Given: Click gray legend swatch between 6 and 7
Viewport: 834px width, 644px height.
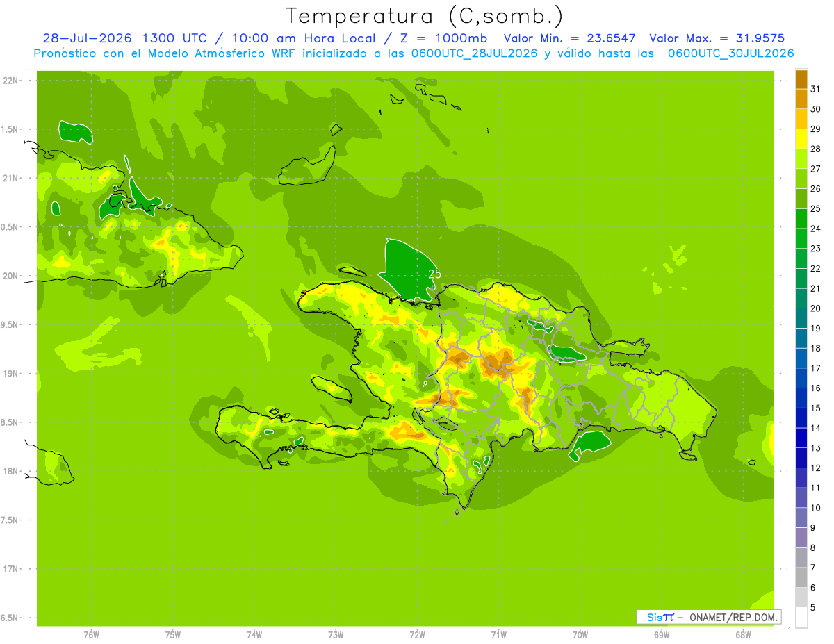Looking at the screenshot, I should [801, 577].
